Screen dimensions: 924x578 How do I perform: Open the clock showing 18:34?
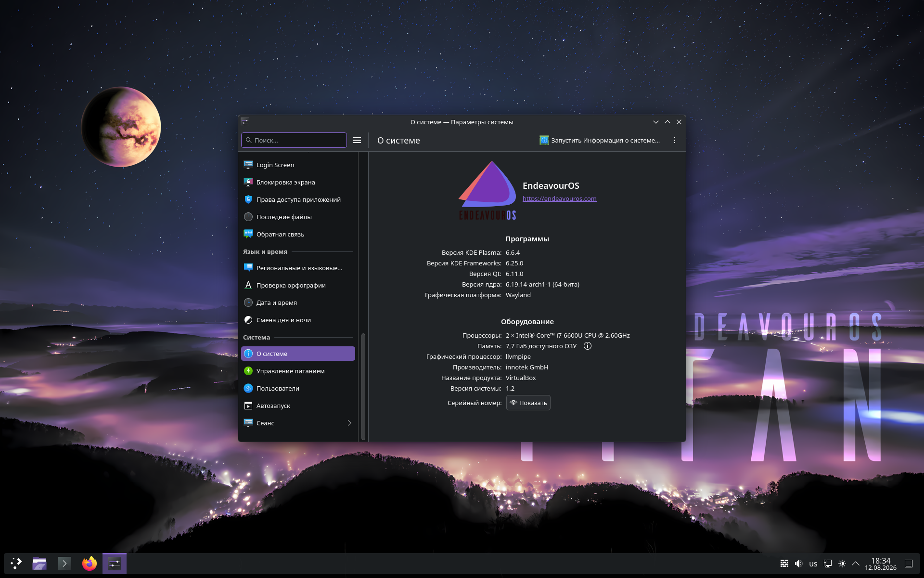[881, 564]
